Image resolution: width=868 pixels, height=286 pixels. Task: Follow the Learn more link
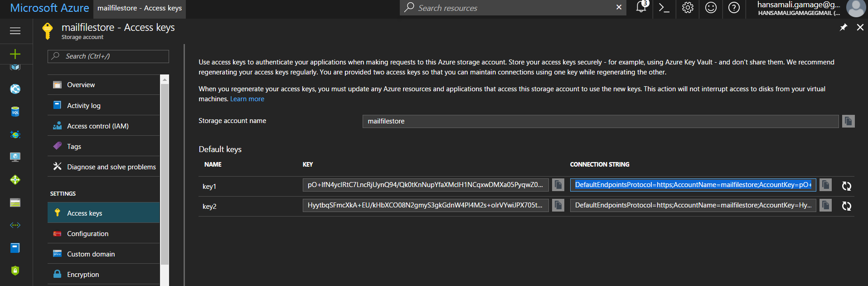click(247, 99)
